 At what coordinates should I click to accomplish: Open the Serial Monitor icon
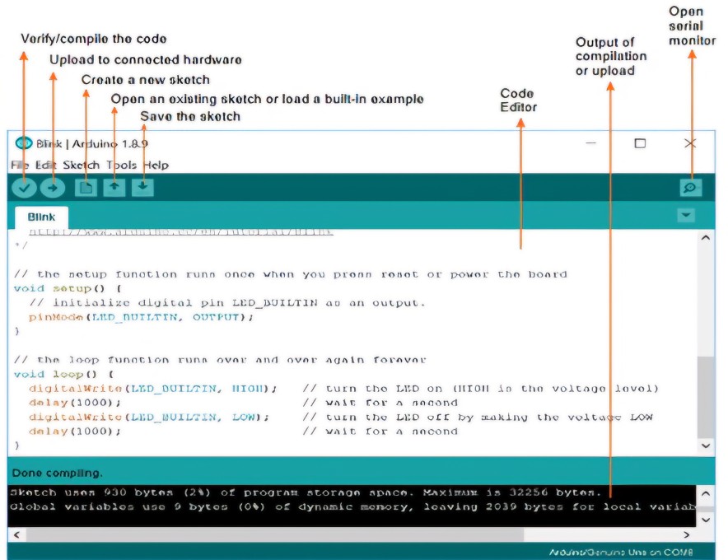[690, 188]
